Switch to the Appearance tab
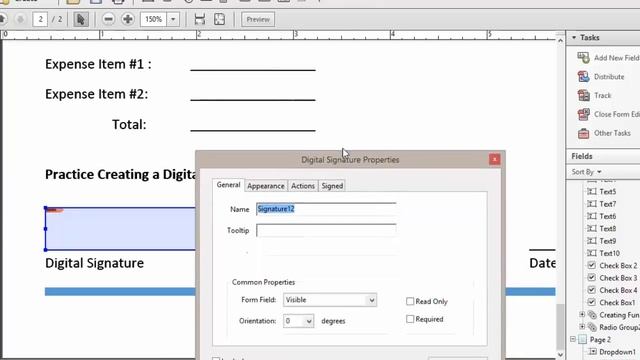The width and height of the screenshot is (640, 360). pyautogui.click(x=266, y=186)
